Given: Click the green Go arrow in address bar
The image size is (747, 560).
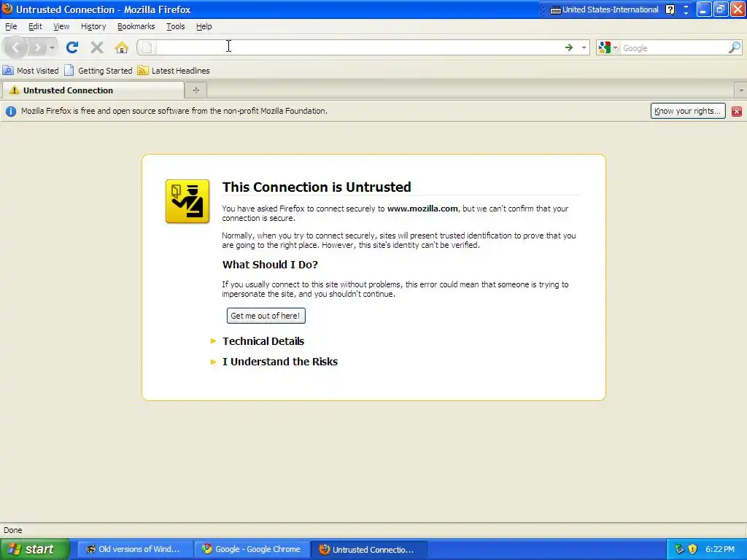Looking at the screenshot, I should 568,47.
